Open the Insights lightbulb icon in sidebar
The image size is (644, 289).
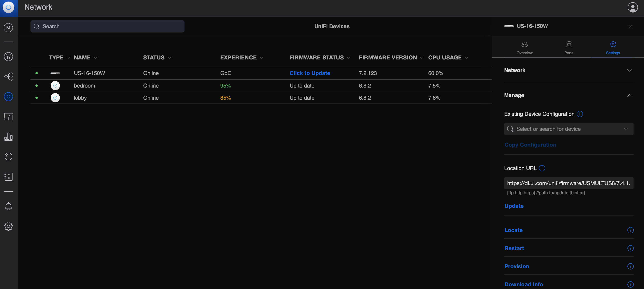8,157
